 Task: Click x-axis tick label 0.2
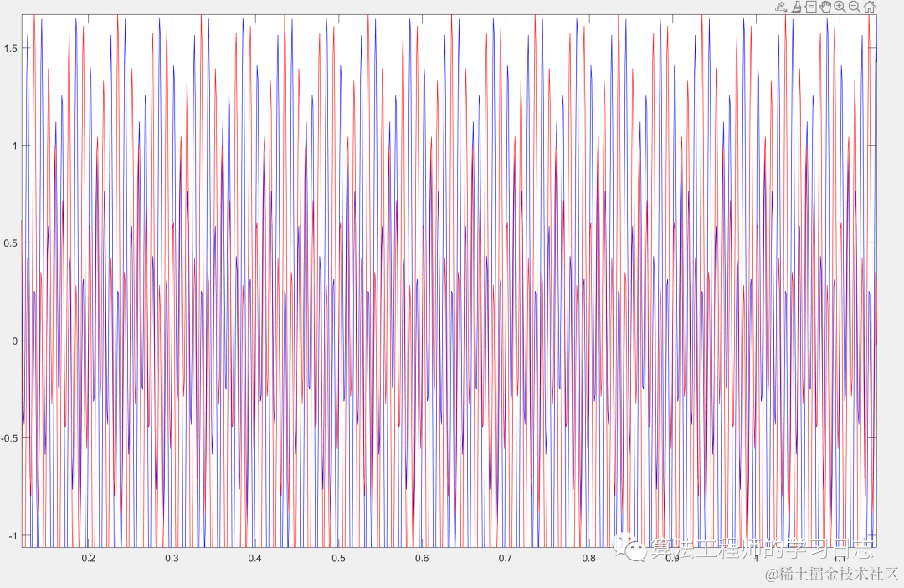tap(88, 558)
